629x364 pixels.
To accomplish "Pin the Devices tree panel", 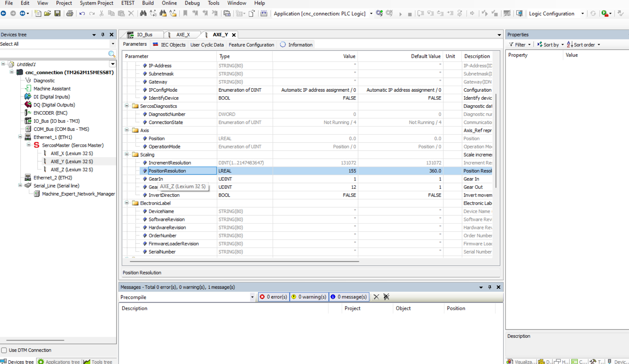I will pos(103,35).
